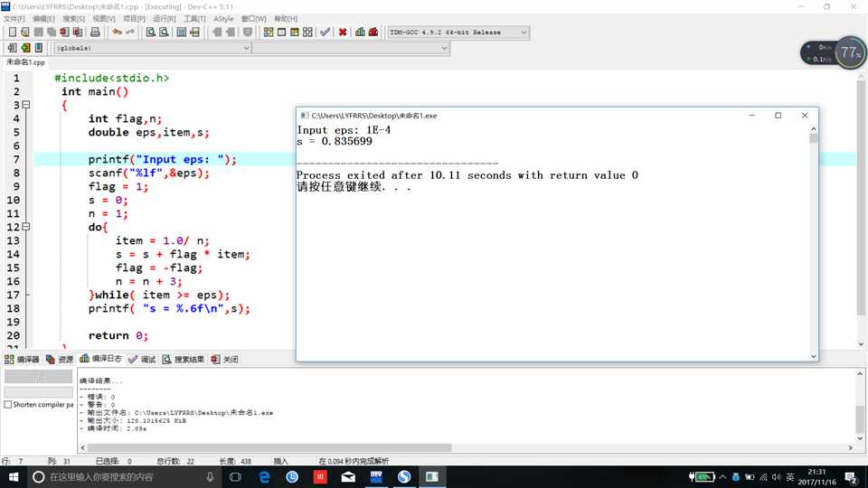This screenshot has height=488, width=868.
Task: Switch to the 资源 bottom tab
Action: pyautogui.click(x=60, y=360)
